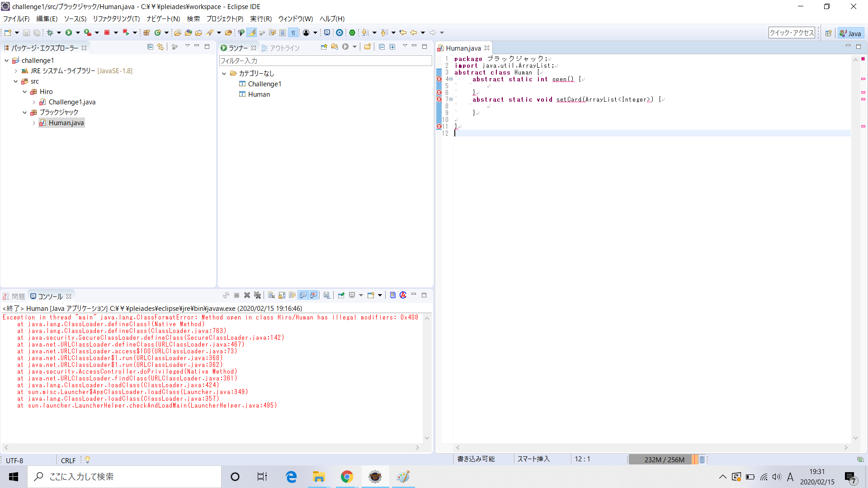This screenshot has height=488, width=868.
Task: Open the 実行 menu
Action: [261, 19]
